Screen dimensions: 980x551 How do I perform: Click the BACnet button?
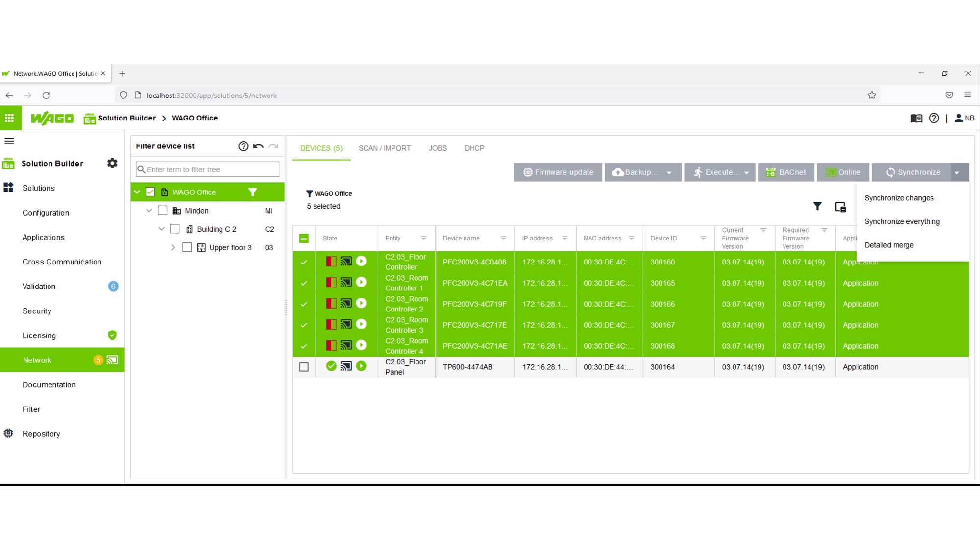point(786,172)
